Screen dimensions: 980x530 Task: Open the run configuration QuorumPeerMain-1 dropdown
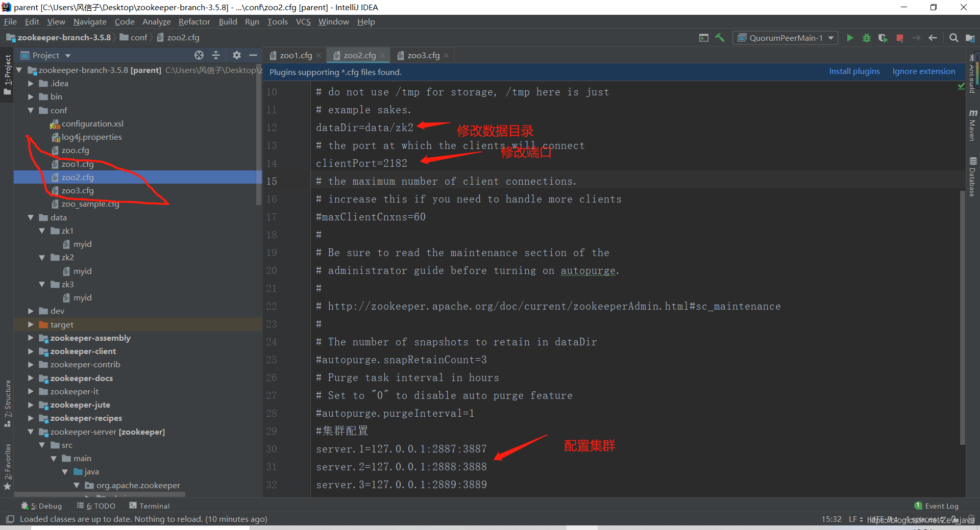(x=786, y=38)
